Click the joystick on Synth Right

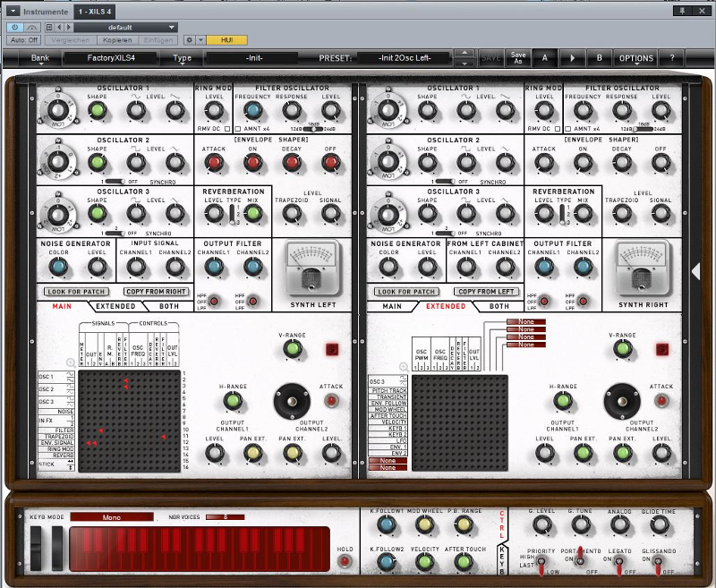(x=622, y=402)
